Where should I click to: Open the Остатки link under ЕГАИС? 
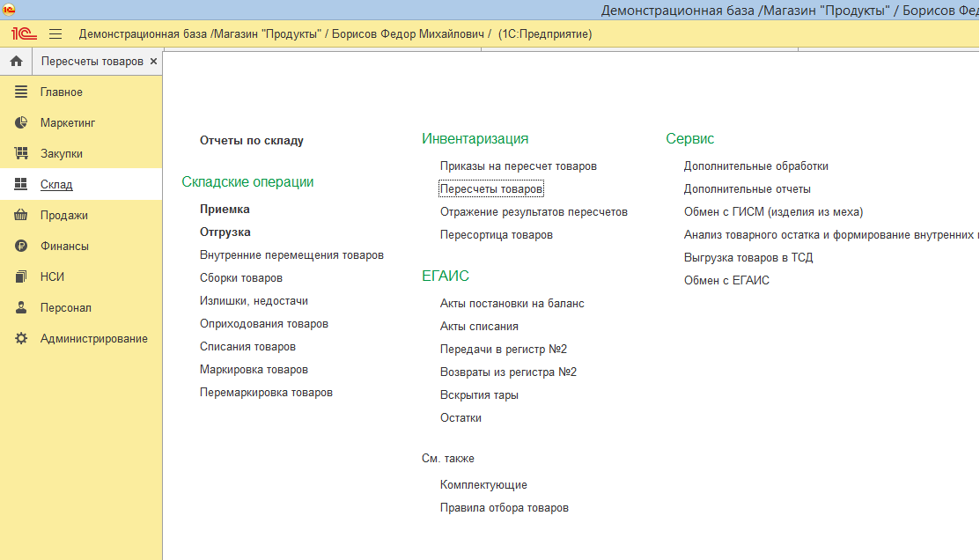coord(461,418)
